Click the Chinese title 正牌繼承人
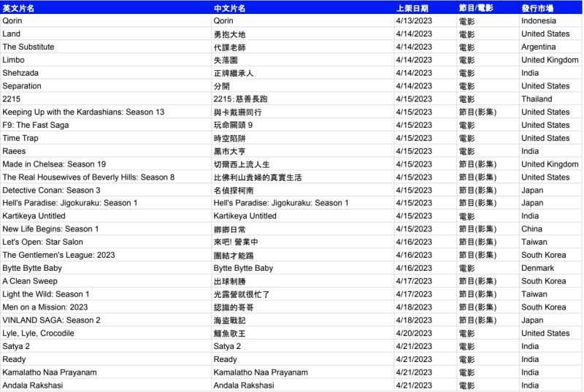 (x=234, y=73)
